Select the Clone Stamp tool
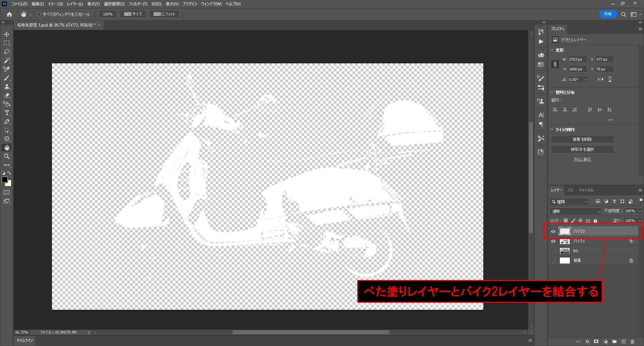This screenshot has height=346, width=644. (7, 86)
